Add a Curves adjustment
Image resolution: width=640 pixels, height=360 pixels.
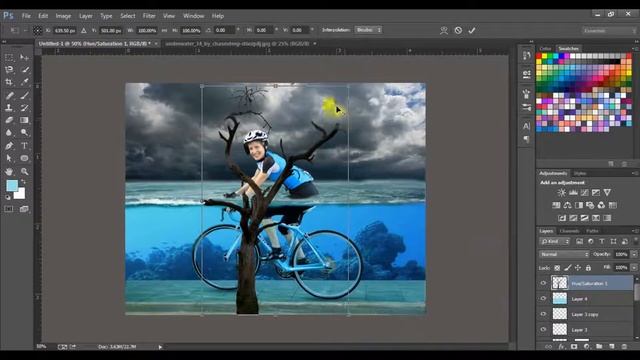[584, 192]
